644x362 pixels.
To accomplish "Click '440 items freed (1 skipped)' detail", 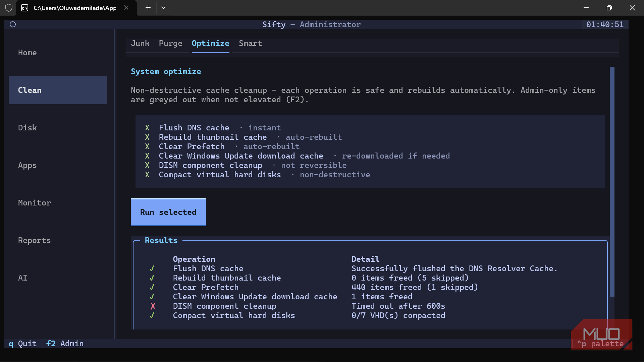I will [x=415, y=287].
